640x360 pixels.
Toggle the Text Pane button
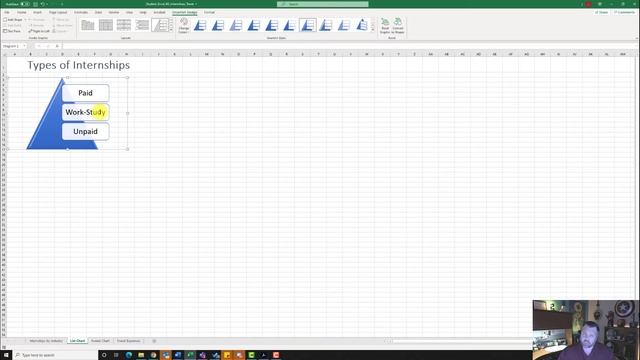(x=12, y=31)
